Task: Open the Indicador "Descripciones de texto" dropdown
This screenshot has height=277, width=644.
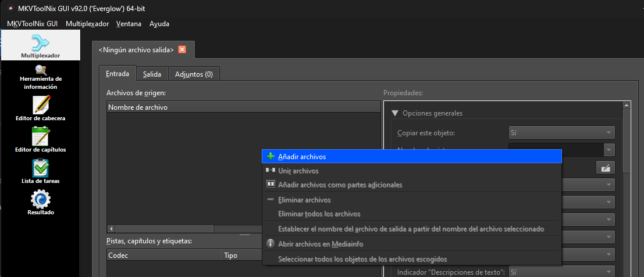Action: click(561, 272)
